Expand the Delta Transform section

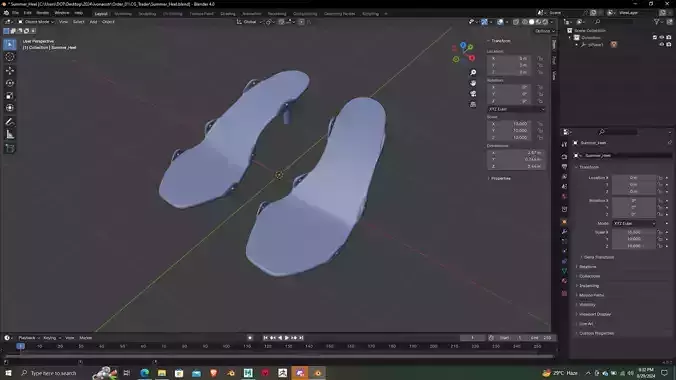pyautogui.click(x=598, y=257)
